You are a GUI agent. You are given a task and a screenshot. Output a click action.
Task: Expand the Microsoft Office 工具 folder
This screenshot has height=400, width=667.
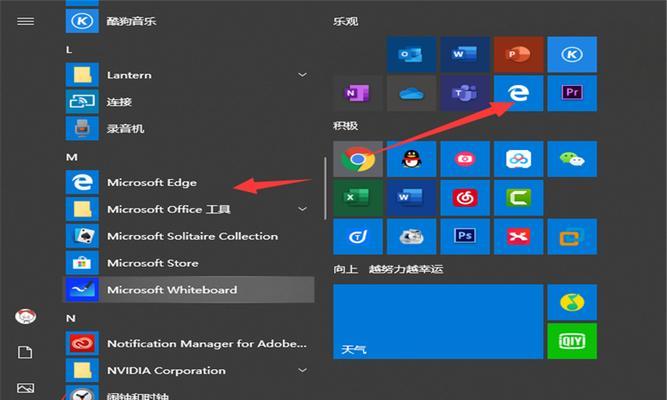coord(302,209)
